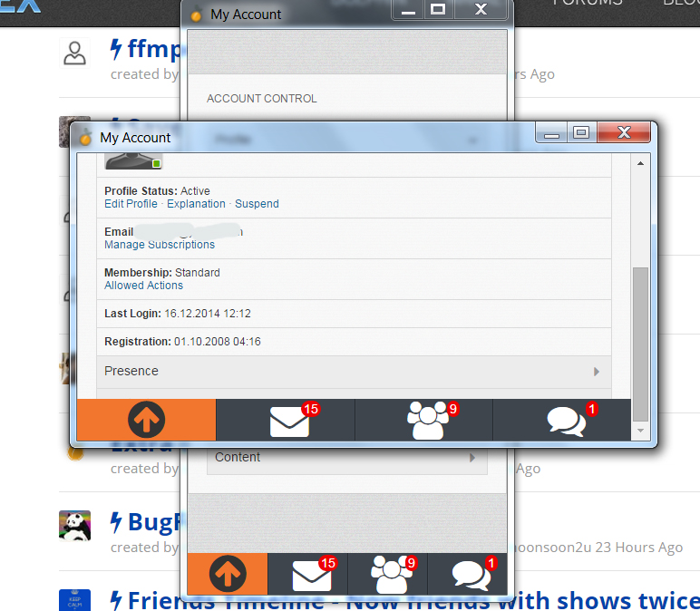The height and width of the screenshot is (611, 700).
Task: Open chat icon with 1 badge in back window
Action: tap(473, 574)
